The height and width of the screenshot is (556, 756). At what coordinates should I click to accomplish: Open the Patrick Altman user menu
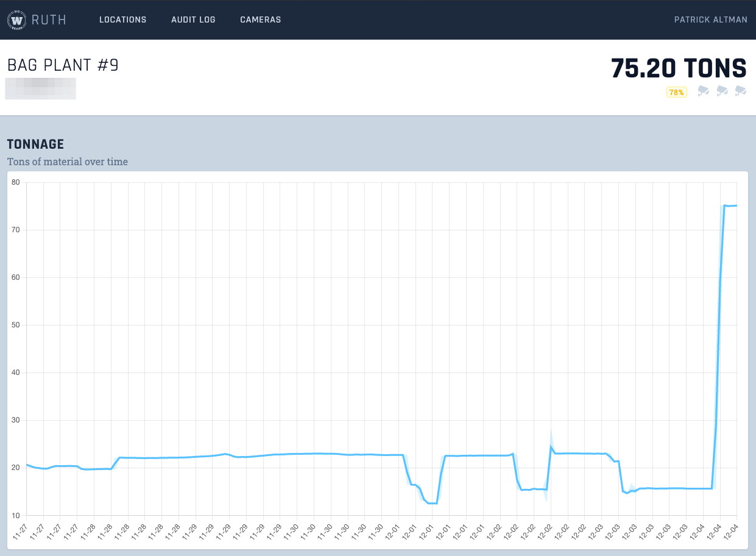click(710, 20)
